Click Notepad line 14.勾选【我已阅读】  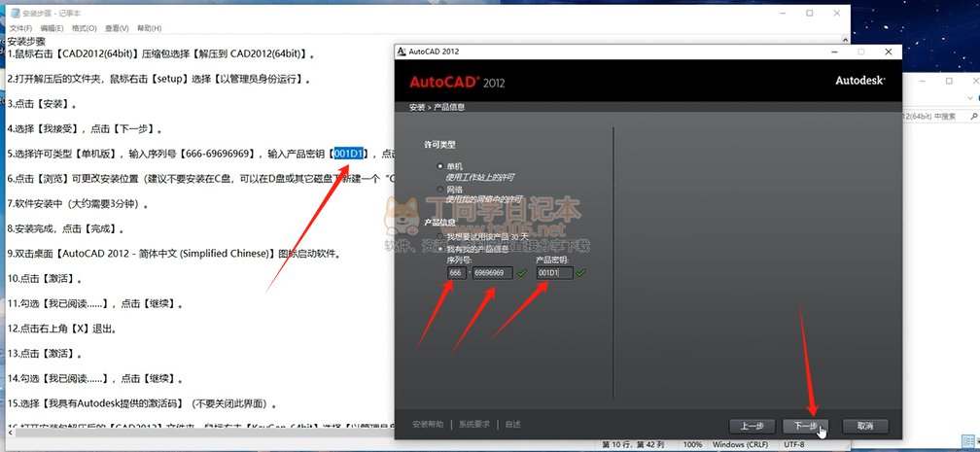95,379
